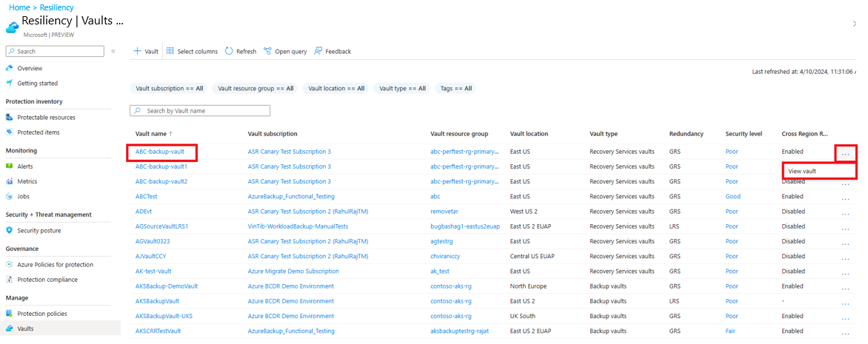Click the sidebar Search field
The width and height of the screenshot is (868, 344).
pos(55,51)
